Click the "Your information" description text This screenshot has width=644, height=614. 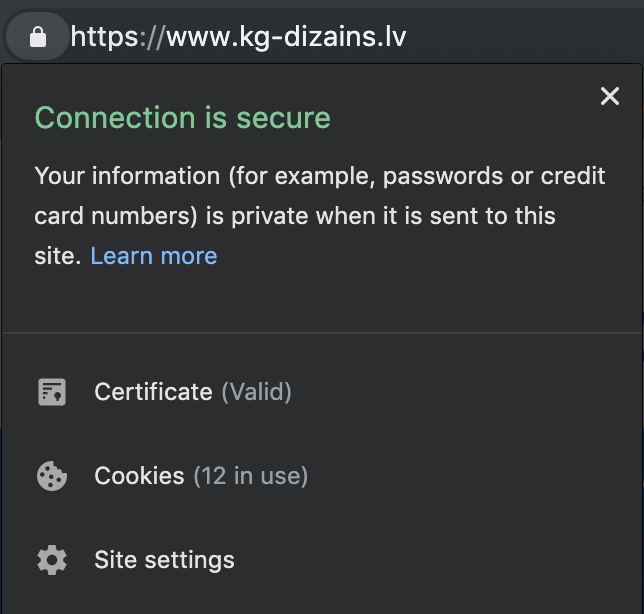tap(127, 177)
